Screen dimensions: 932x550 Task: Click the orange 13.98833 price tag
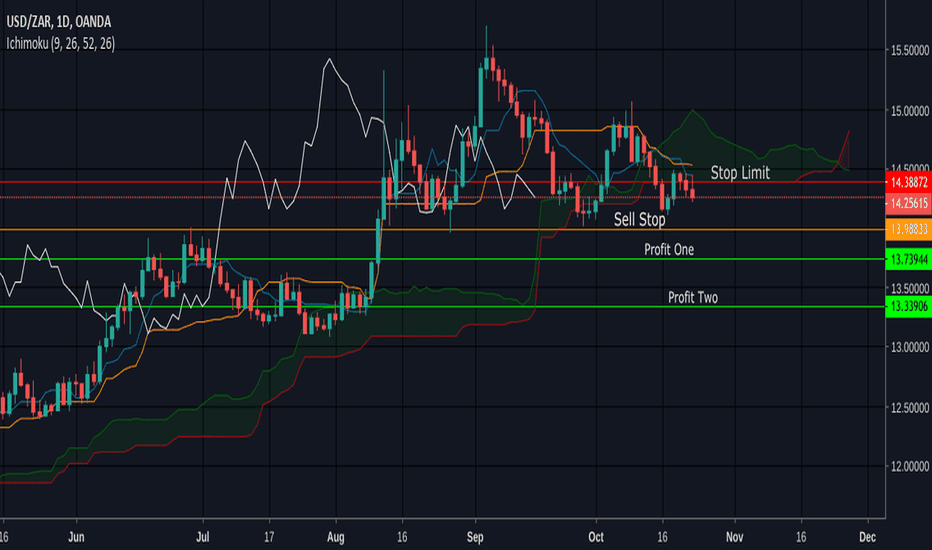coord(908,229)
